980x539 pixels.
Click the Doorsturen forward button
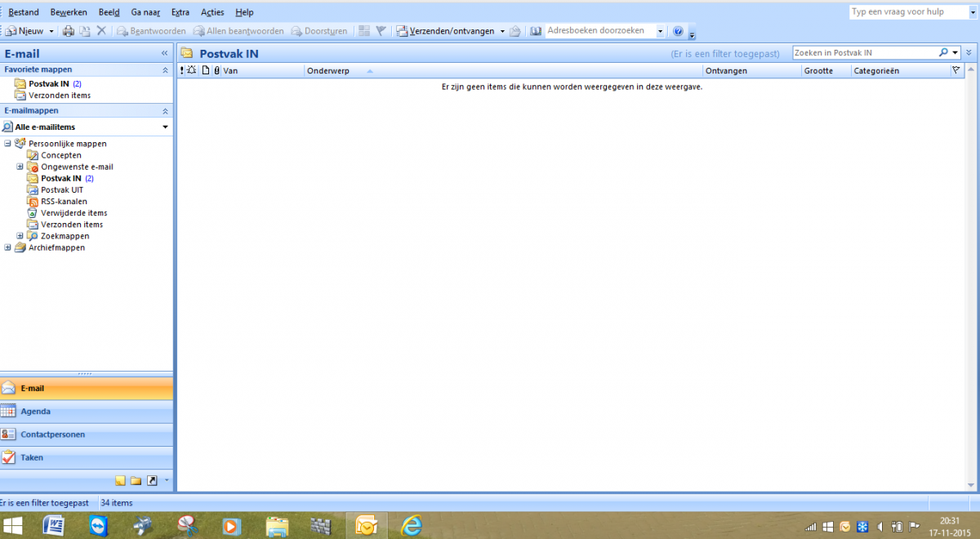click(x=319, y=31)
